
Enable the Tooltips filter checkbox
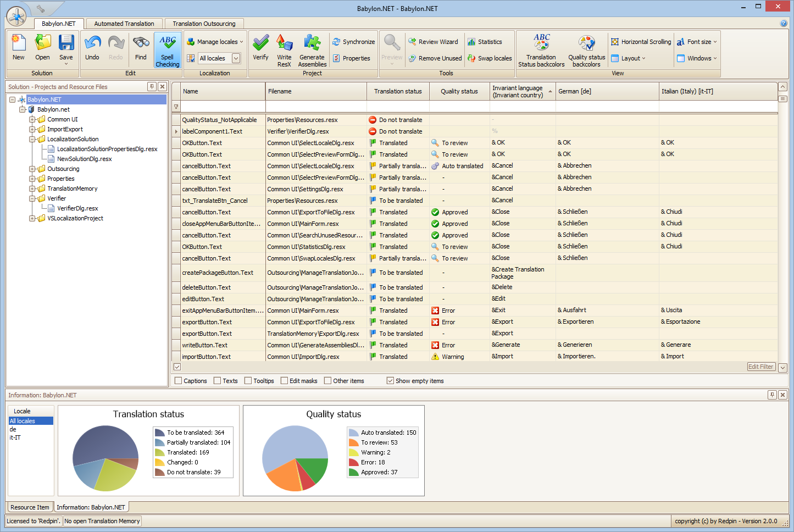pyautogui.click(x=248, y=380)
